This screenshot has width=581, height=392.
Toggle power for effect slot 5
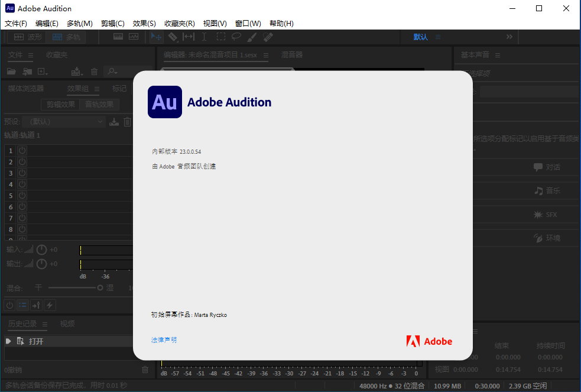point(22,195)
